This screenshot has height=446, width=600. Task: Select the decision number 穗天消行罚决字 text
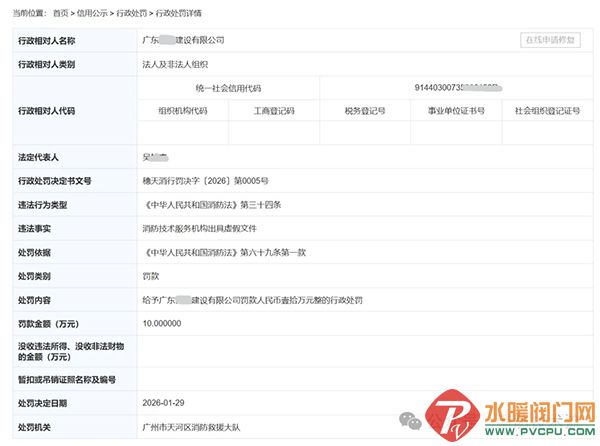(206, 181)
